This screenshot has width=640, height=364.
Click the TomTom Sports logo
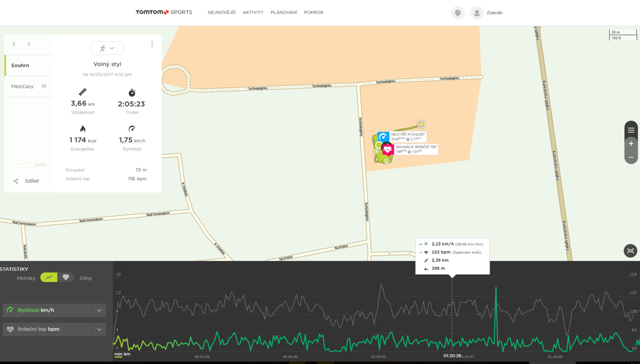(164, 12)
